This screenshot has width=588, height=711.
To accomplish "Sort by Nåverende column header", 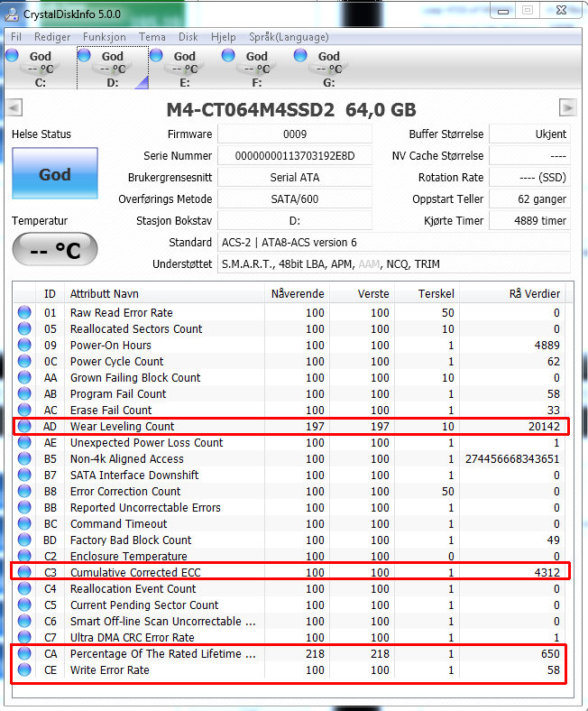I will click(x=297, y=294).
